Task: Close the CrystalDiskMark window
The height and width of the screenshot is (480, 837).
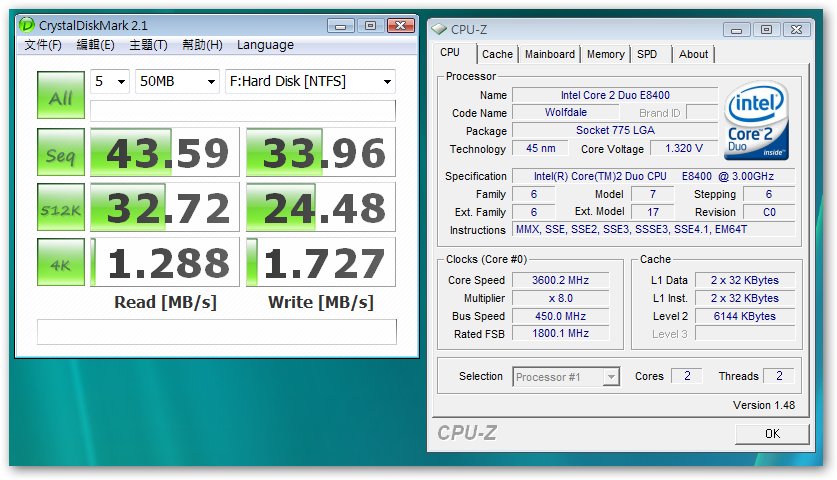Action: (401, 25)
